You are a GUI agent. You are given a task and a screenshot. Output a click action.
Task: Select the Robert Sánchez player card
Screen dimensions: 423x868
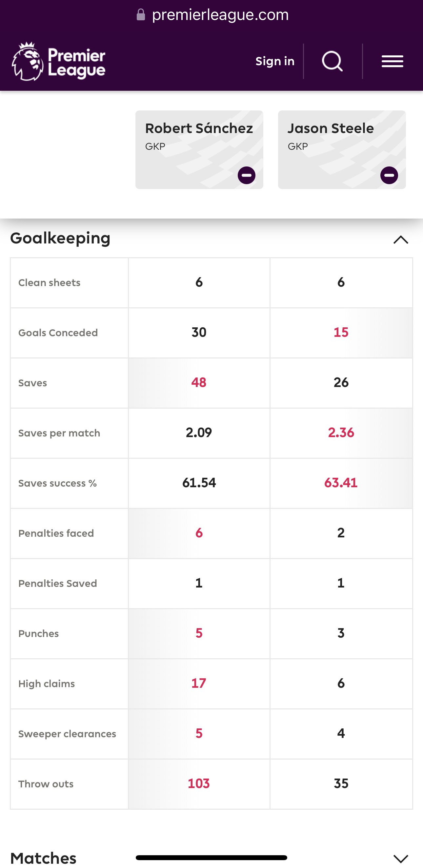[x=199, y=150]
